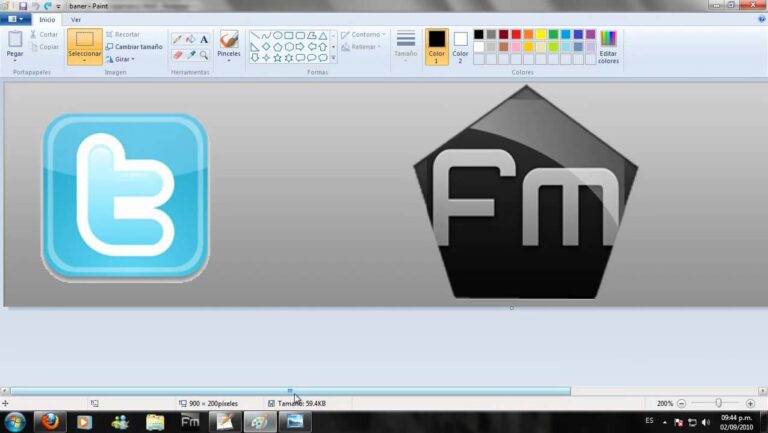Click the Pinceles brush icon
Screen dimensions: 768x433
(x=229, y=39)
